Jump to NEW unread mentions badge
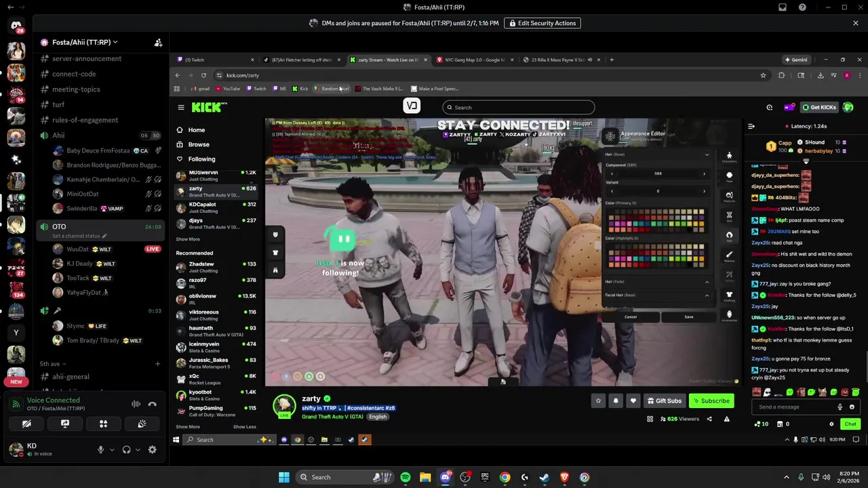868x488 pixels. click(x=16, y=382)
